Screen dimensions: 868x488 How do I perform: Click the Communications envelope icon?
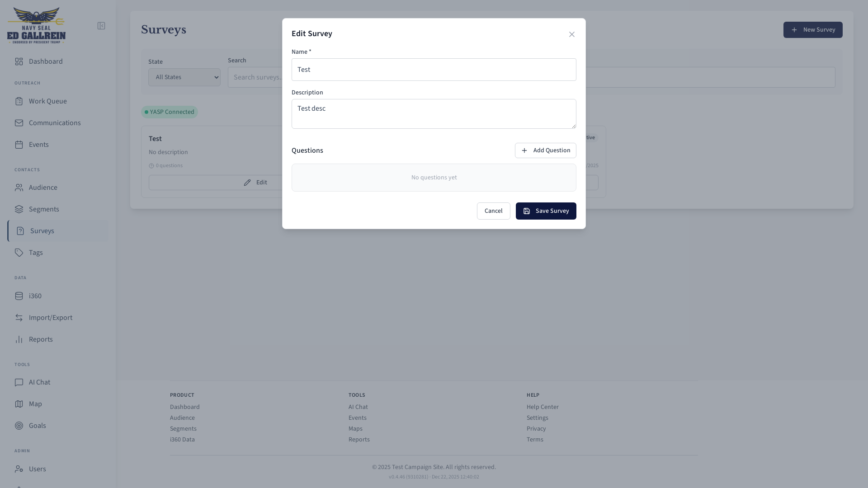point(19,123)
